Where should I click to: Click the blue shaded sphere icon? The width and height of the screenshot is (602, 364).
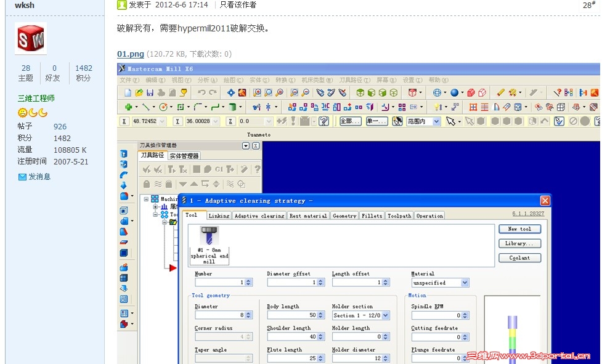[x=455, y=92]
